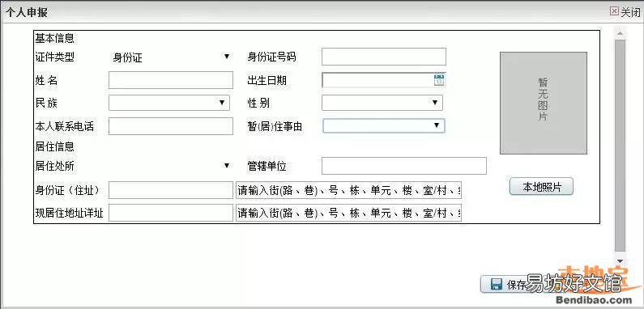The width and height of the screenshot is (644, 309).
Task: Click into the 姓名 text field
Action: (x=171, y=80)
